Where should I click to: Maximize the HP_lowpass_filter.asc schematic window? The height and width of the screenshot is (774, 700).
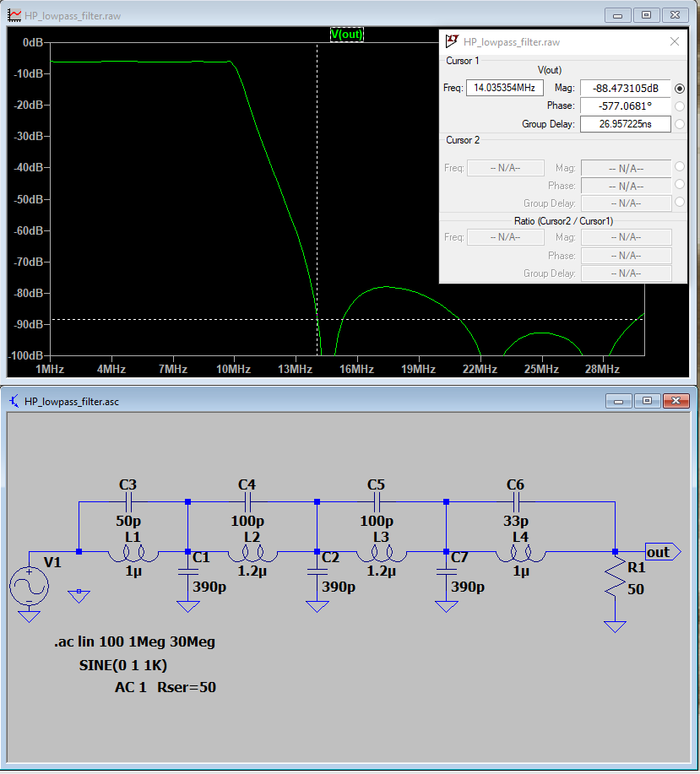point(647,401)
